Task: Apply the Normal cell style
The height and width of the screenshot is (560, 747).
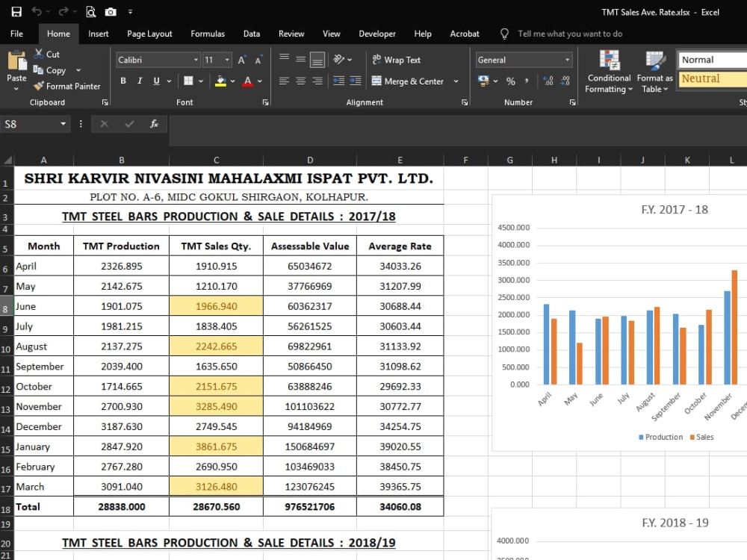Action: (x=713, y=60)
